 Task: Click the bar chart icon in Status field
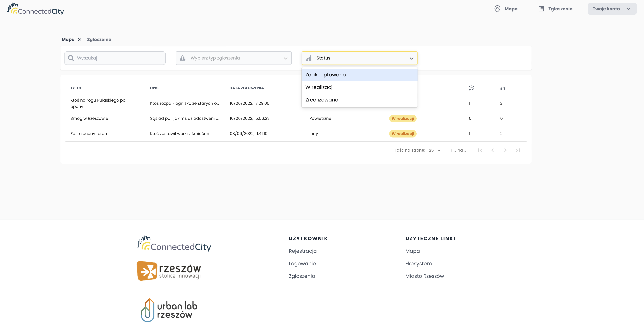[x=309, y=58]
